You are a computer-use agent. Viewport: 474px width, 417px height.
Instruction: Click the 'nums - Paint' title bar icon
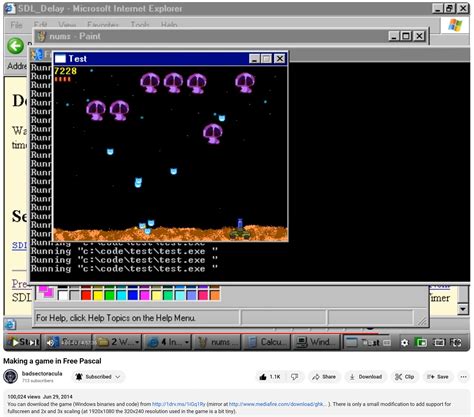[41, 36]
